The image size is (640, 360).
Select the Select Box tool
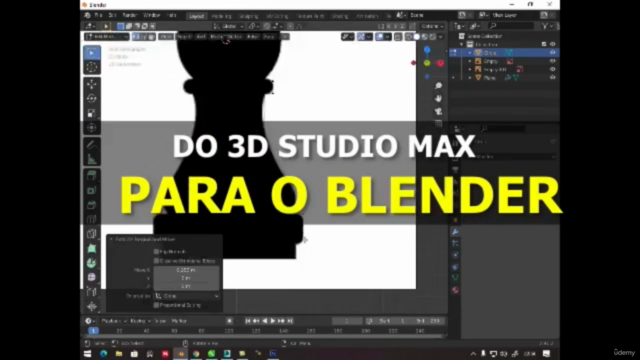point(92,53)
